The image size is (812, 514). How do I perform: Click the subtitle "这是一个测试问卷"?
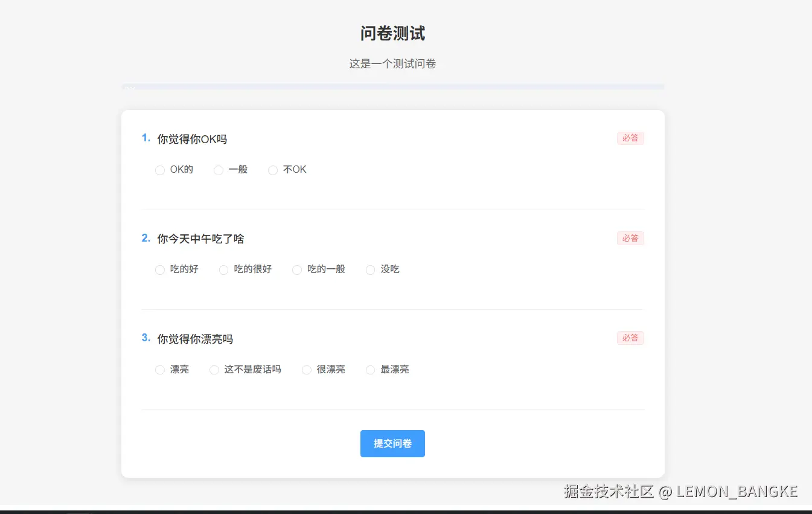[x=392, y=63]
